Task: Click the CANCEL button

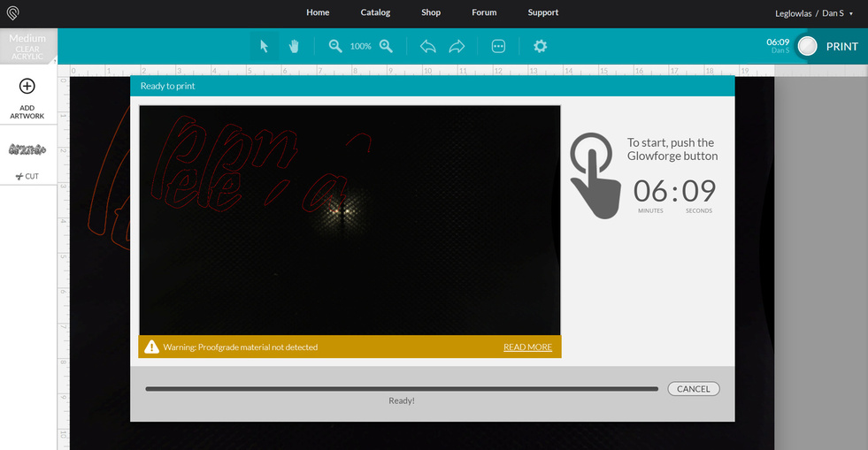Action: click(x=694, y=389)
